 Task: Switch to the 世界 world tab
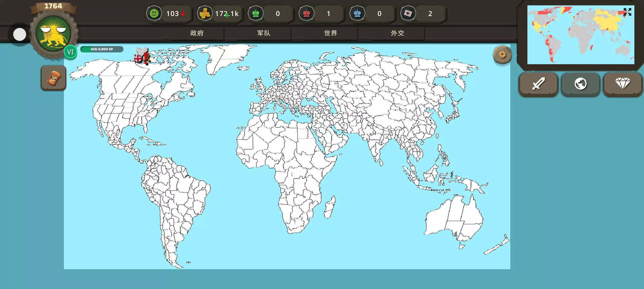[331, 33]
